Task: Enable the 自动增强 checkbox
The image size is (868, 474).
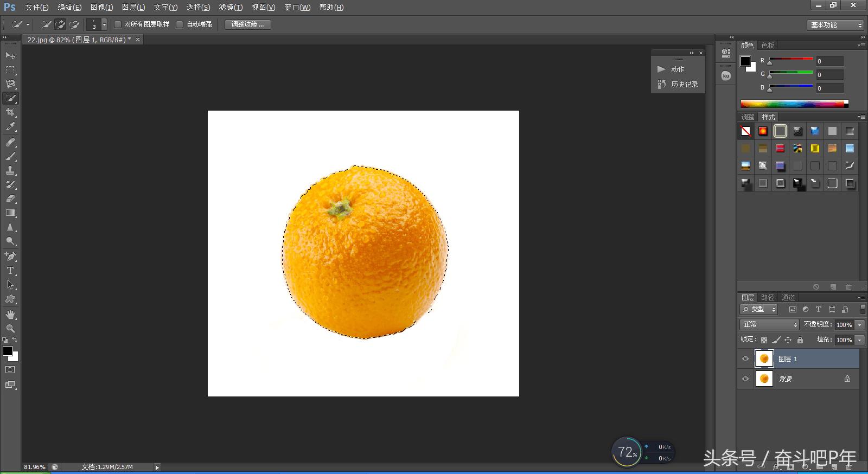Action: point(180,24)
